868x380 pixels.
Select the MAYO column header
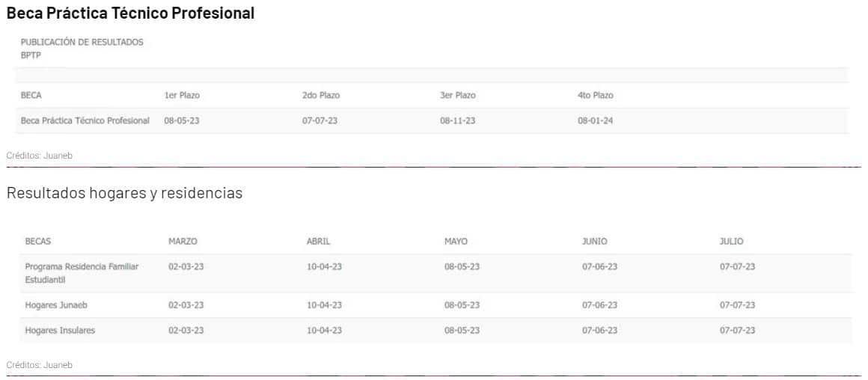(x=456, y=242)
